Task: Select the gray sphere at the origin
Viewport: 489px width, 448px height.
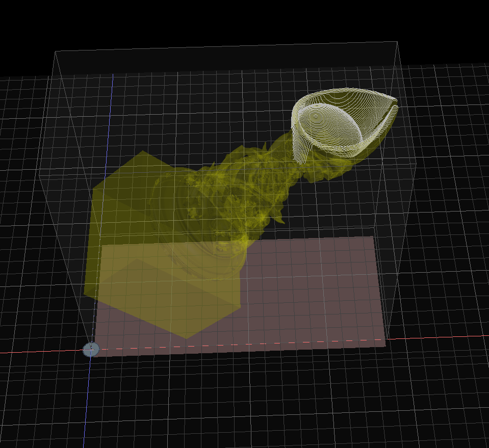Action: point(91,350)
